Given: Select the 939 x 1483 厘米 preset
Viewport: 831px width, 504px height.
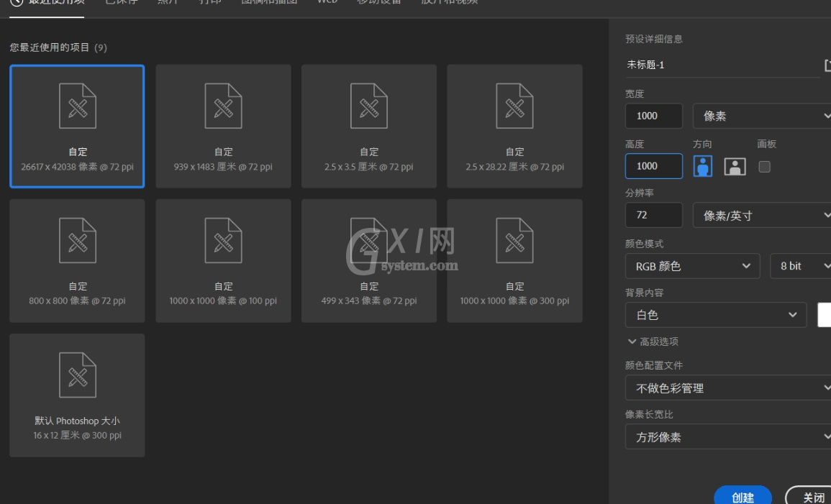Looking at the screenshot, I should (223, 126).
